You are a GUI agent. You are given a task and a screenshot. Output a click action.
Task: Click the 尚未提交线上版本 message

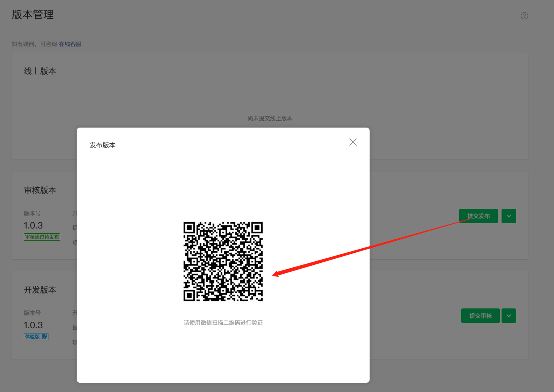pyautogui.click(x=270, y=118)
